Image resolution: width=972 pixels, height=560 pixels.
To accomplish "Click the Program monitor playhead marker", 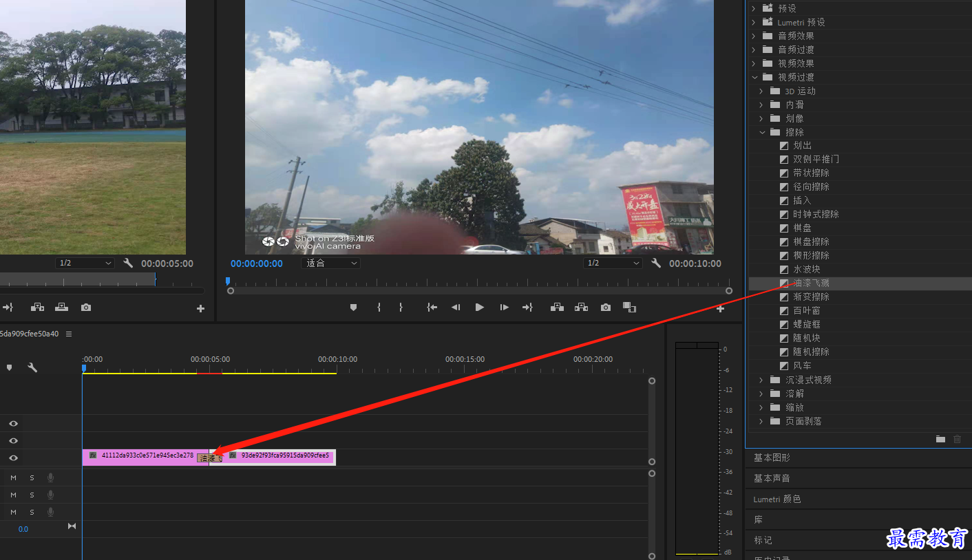I will [228, 281].
